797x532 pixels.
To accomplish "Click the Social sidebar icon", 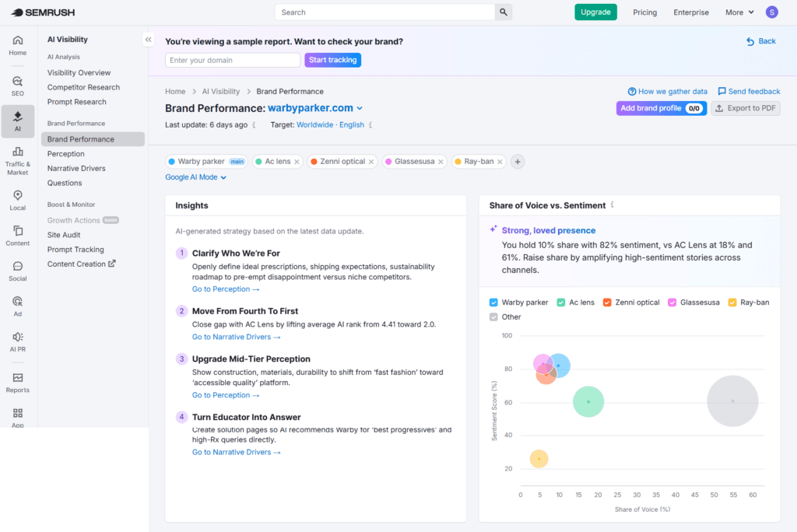I will (17, 270).
